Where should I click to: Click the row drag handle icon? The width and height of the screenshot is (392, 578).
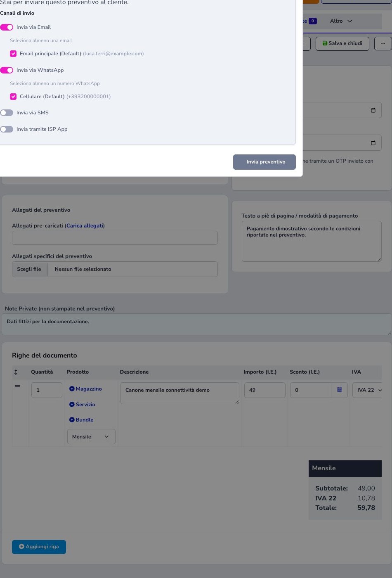[x=17, y=386]
